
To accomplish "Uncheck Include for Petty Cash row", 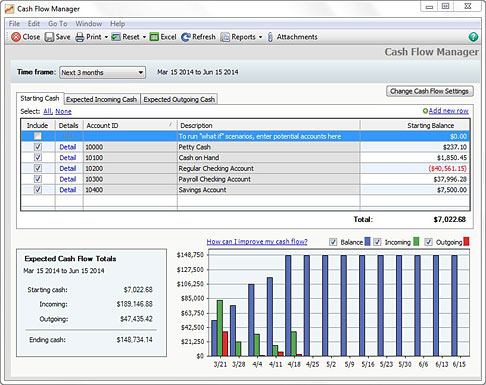I will coord(38,147).
